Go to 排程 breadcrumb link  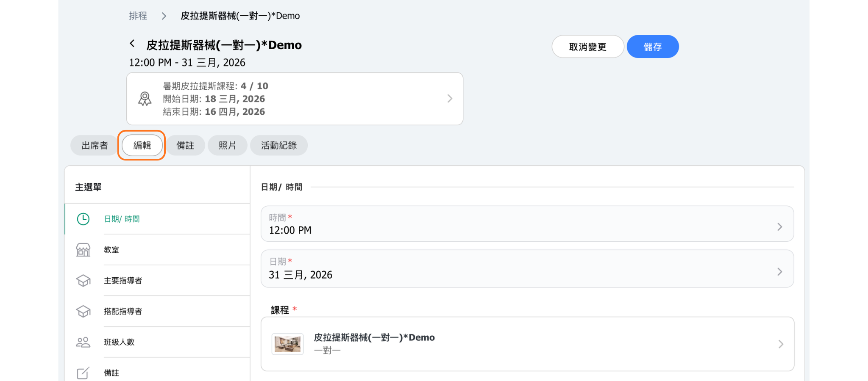pyautogui.click(x=138, y=16)
